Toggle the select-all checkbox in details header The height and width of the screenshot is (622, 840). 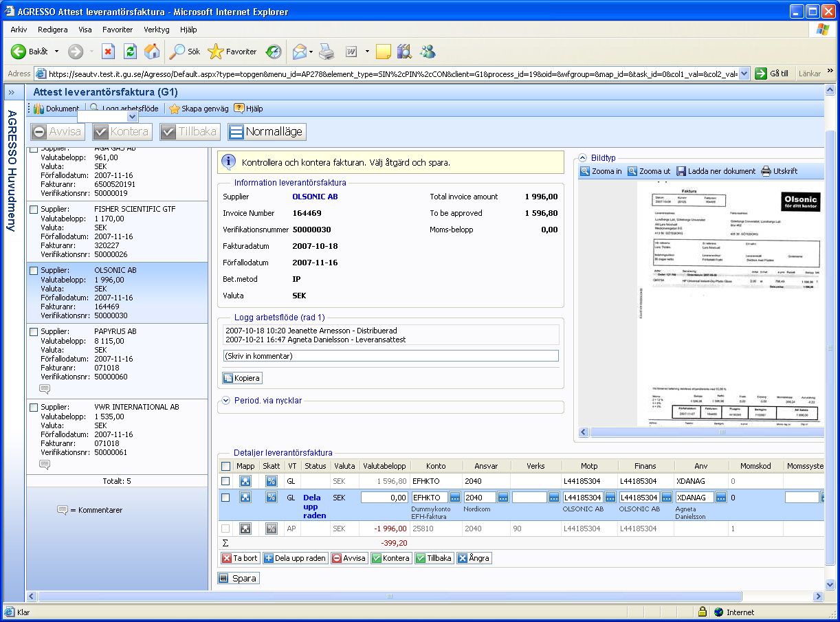[x=226, y=466]
